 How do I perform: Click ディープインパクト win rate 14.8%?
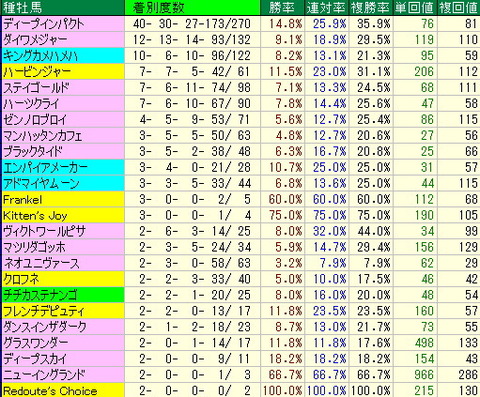click(286, 24)
